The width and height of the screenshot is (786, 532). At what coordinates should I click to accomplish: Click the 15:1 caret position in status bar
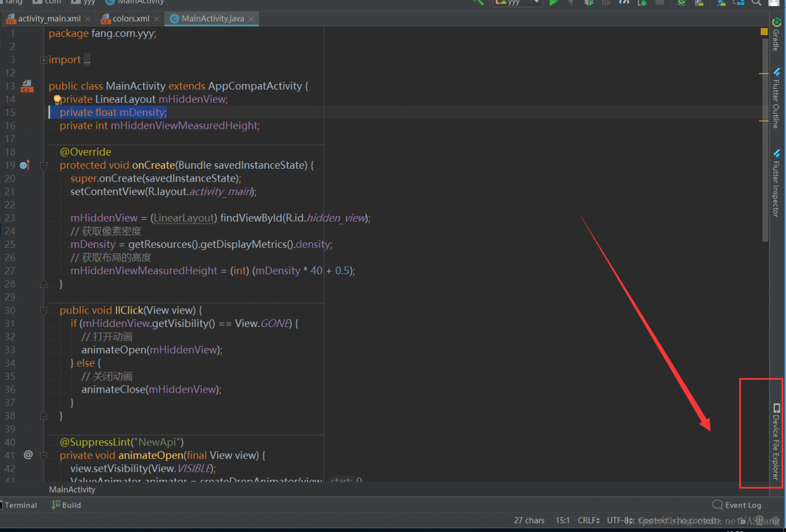pos(562,520)
